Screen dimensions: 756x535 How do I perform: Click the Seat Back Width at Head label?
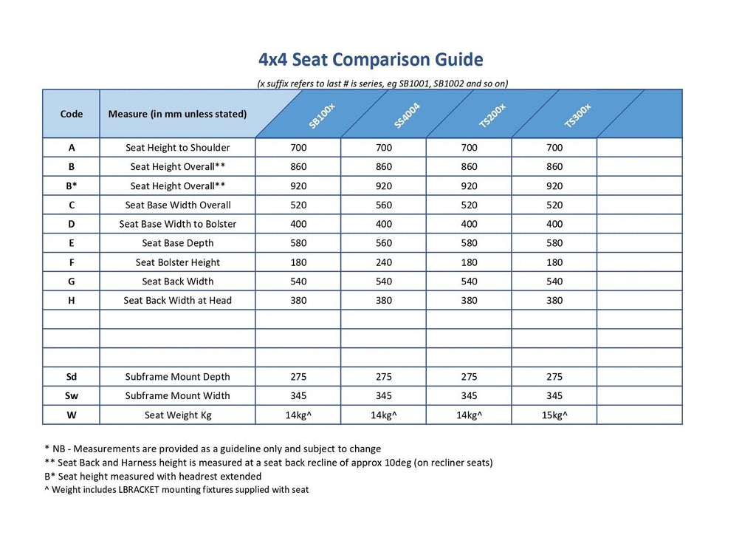[x=177, y=301]
